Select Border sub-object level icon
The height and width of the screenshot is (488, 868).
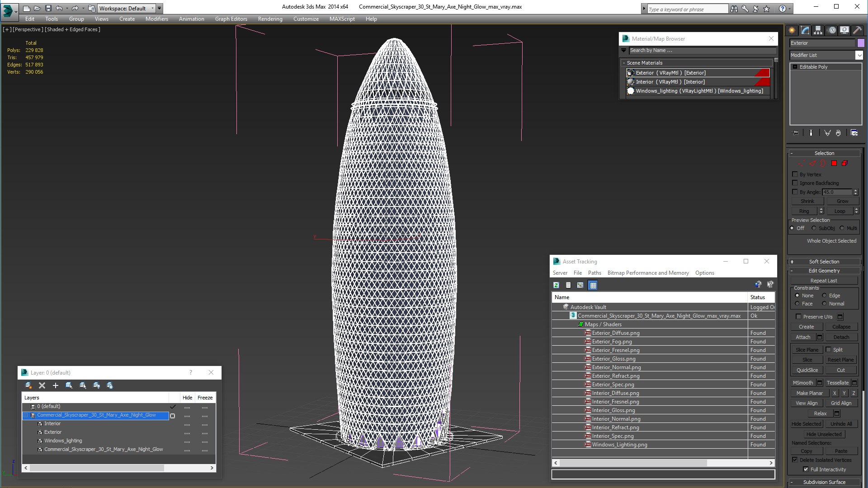point(823,164)
